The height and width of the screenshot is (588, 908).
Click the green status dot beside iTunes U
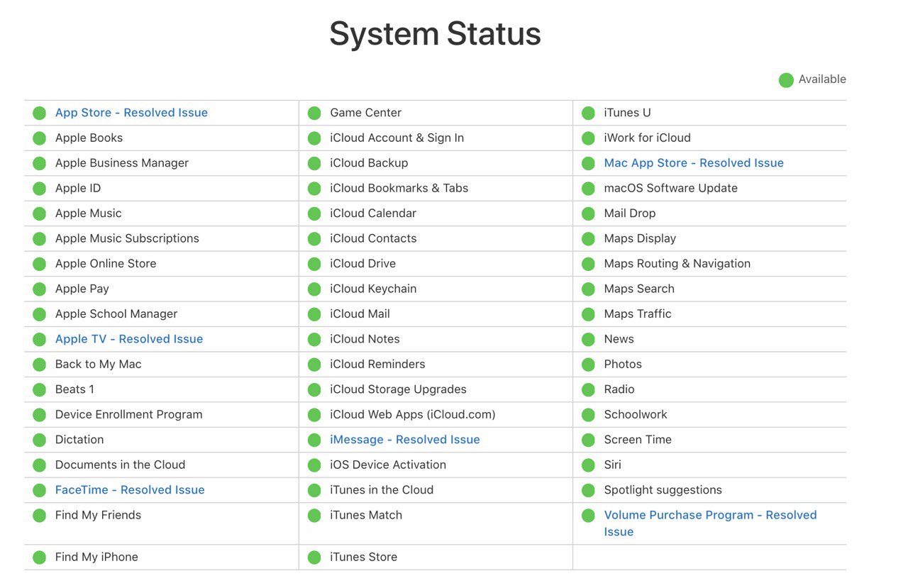(x=588, y=113)
